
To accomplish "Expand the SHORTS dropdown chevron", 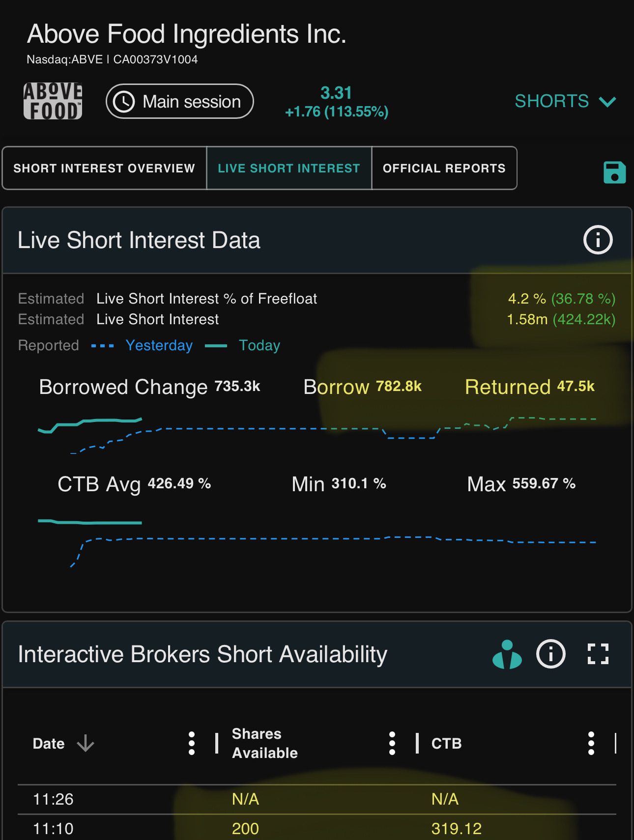I will 607,102.
